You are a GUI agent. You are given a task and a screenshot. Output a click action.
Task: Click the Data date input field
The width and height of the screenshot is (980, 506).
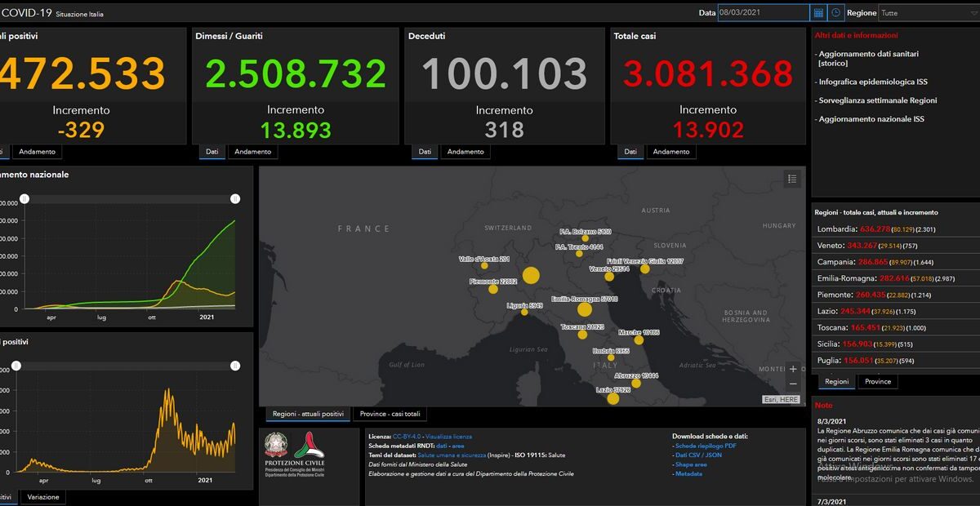(764, 13)
